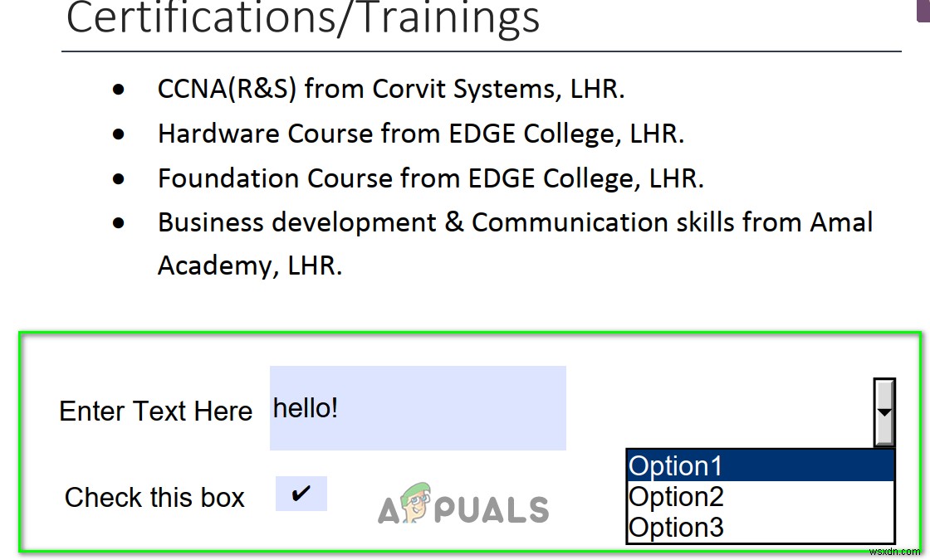
Task: Click the Business development & Communication skills line
Action: tap(515, 222)
